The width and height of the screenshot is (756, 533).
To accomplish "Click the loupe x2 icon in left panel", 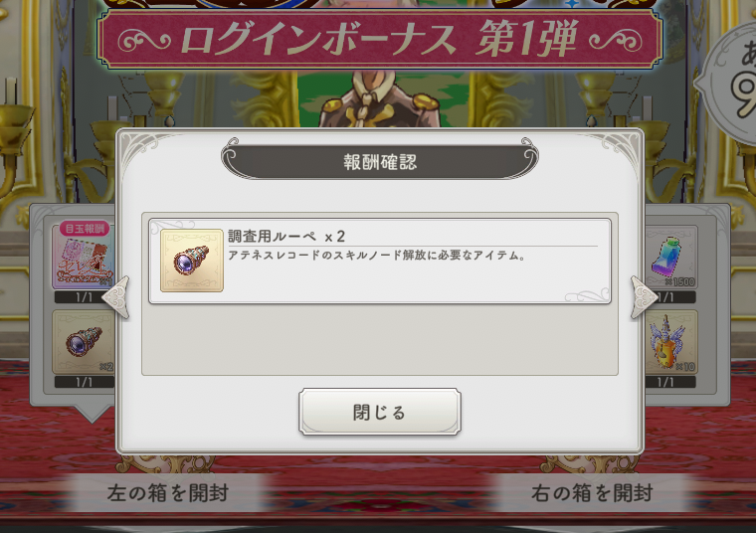I will (x=84, y=342).
